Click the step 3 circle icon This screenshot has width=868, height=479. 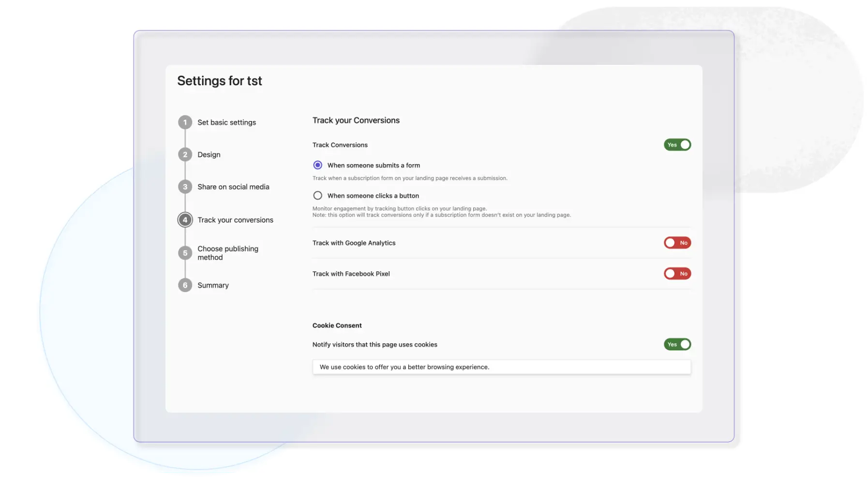pos(185,186)
